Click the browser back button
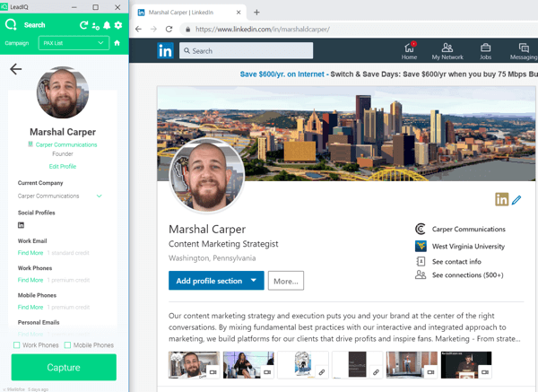This screenshot has height=392, width=538. pyautogui.click(x=138, y=30)
